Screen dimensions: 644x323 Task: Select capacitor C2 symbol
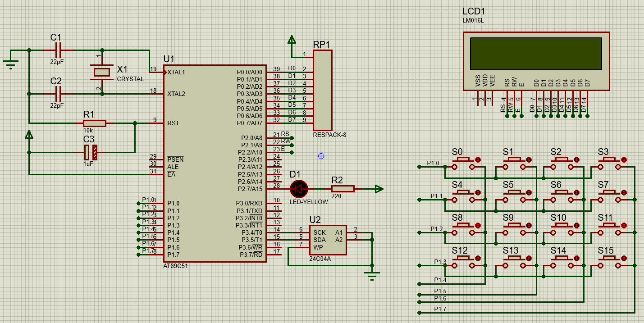pos(58,94)
